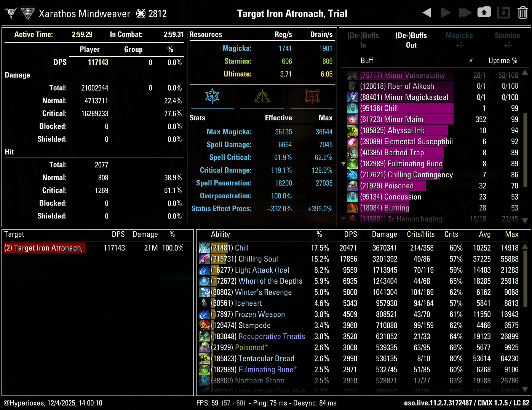Click the Barbed Trap debuff icon

[x=352, y=153]
